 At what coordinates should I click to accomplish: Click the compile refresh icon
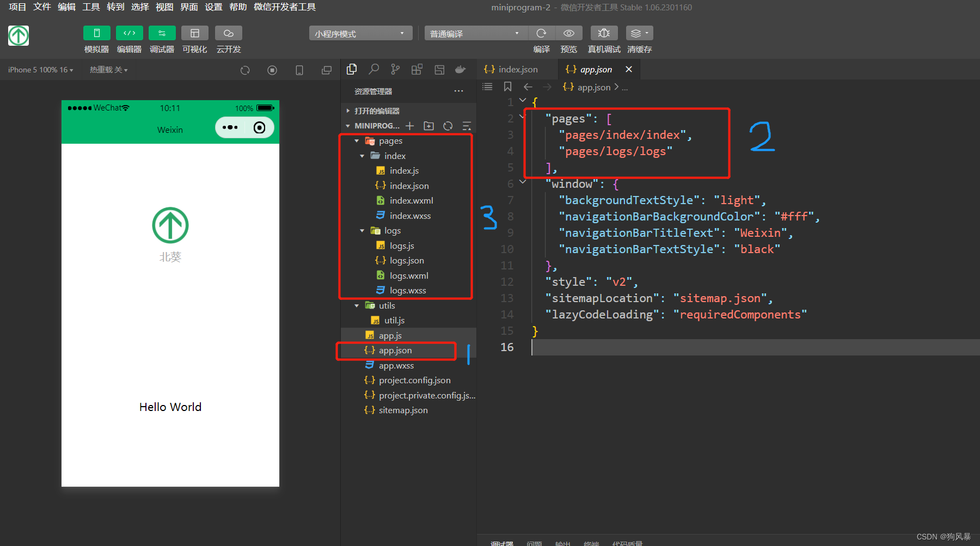[541, 33]
